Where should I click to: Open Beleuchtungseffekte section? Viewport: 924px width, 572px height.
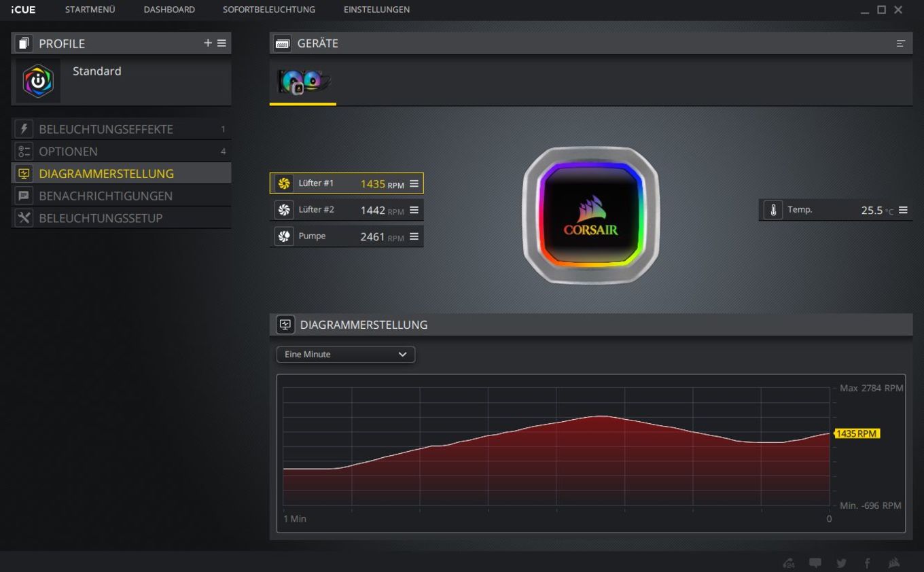click(x=121, y=129)
